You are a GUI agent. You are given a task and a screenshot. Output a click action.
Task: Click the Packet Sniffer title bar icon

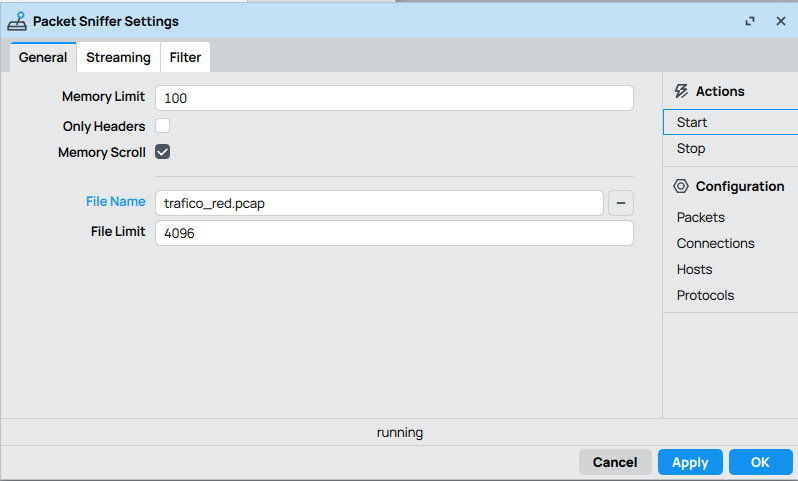17,21
